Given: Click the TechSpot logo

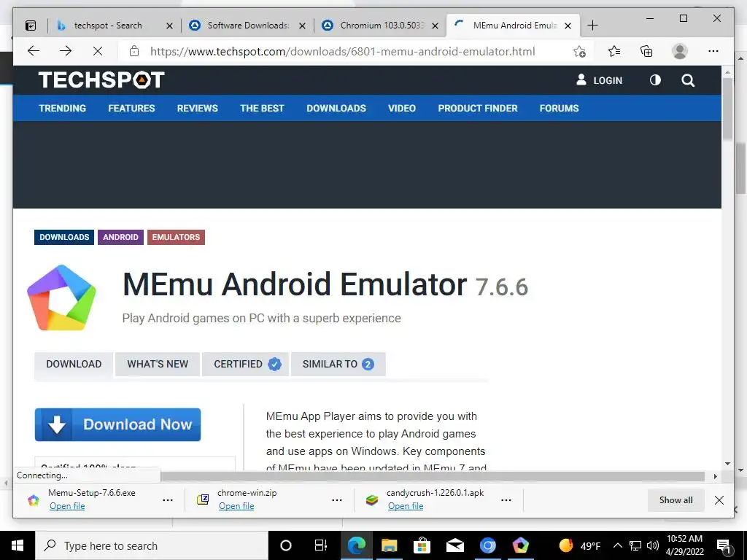Looking at the screenshot, I should [101, 79].
